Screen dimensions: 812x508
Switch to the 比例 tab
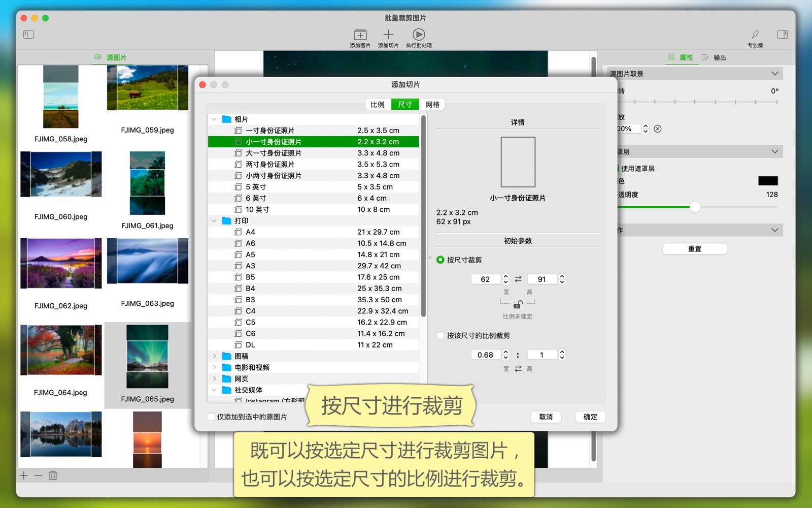tap(378, 105)
